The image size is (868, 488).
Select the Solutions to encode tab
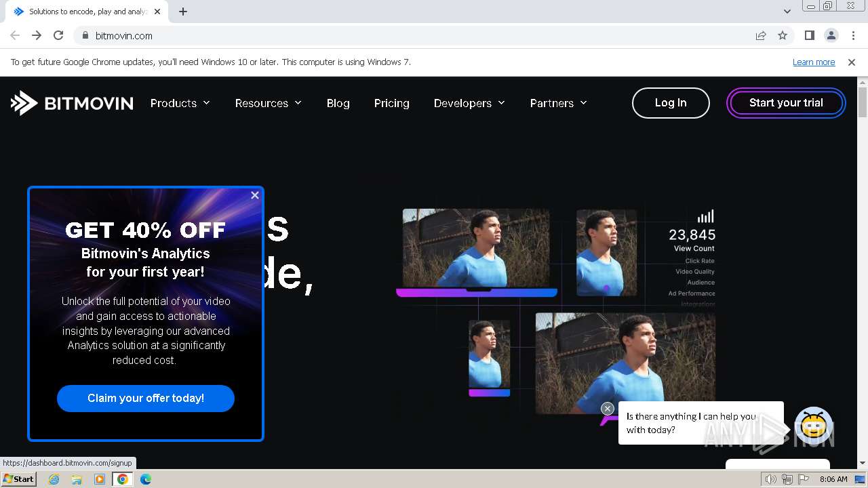(x=87, y=12)
